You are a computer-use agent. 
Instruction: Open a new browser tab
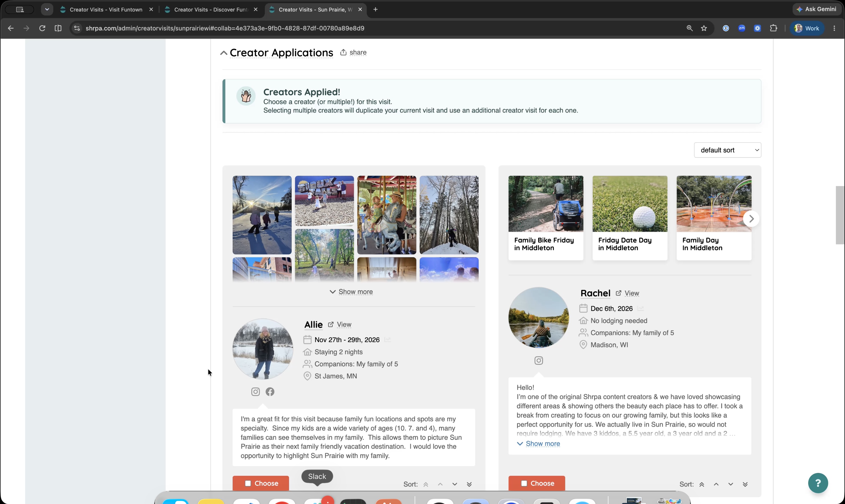click(x=375, y=9)
